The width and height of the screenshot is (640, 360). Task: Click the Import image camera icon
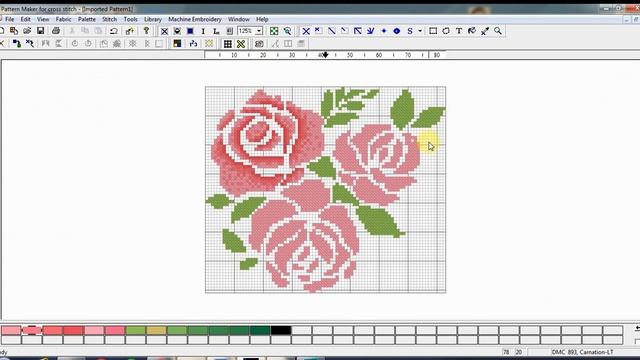(x=259, y=44)
